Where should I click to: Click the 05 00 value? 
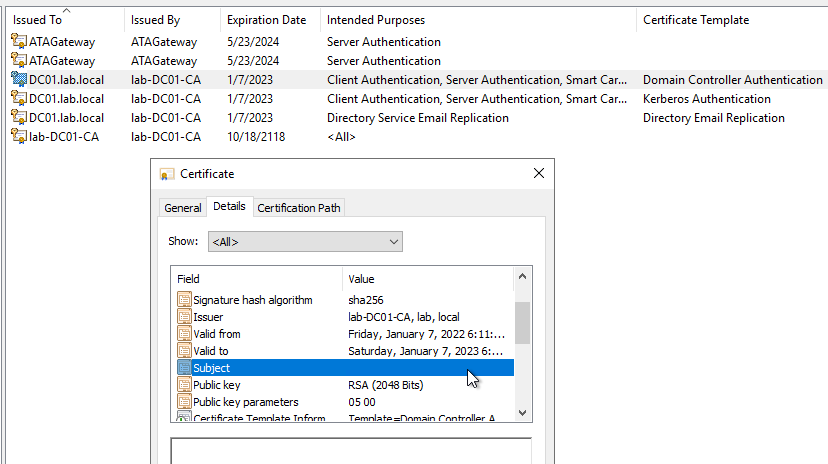click(362, 402)
